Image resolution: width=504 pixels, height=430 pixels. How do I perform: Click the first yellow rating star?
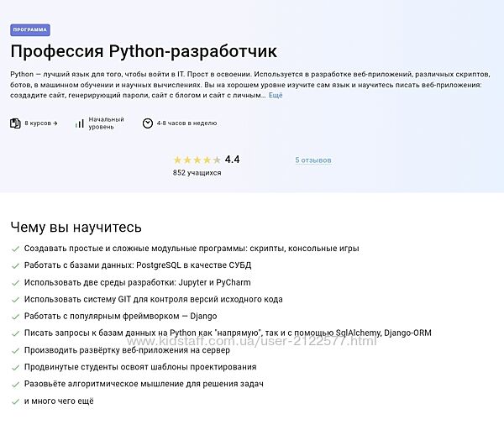[x=177, y=160]
